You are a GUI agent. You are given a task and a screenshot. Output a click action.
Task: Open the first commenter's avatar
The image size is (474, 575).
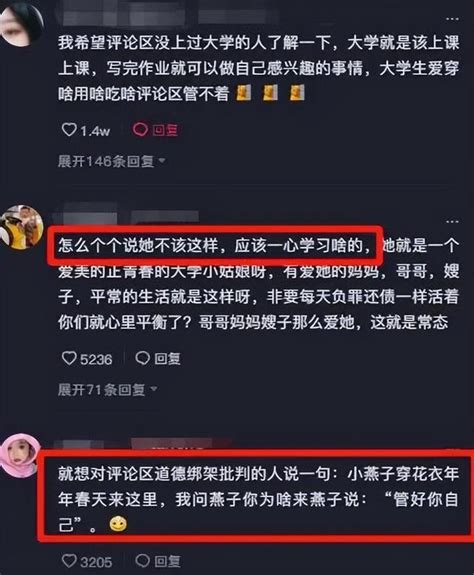point(21,23)
